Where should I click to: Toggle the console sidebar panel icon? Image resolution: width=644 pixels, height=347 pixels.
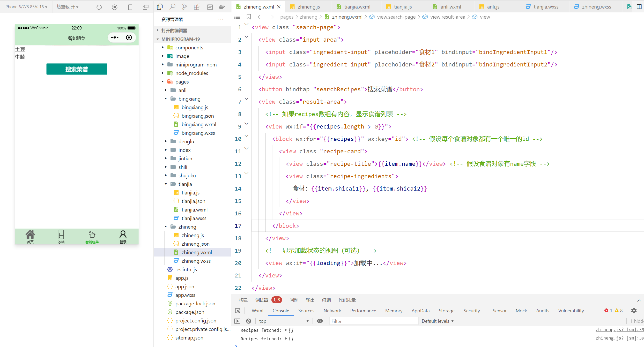pyautogui.click(x=237, y=321)
